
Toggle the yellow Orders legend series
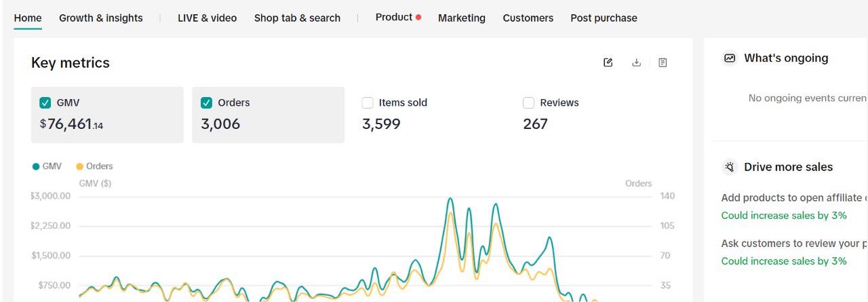[x=94, y=166]
